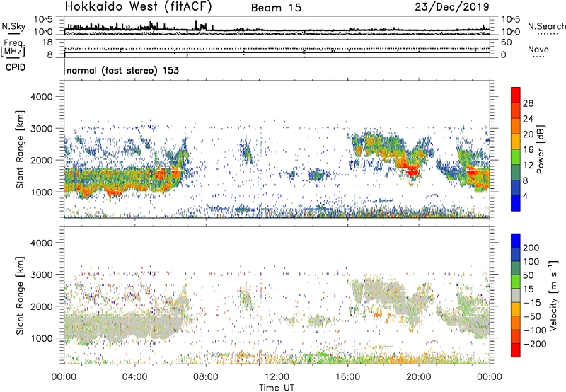
Task: Click the sky noise trace in the top strip
Action: pyautogui.click(x=277, y=29)
